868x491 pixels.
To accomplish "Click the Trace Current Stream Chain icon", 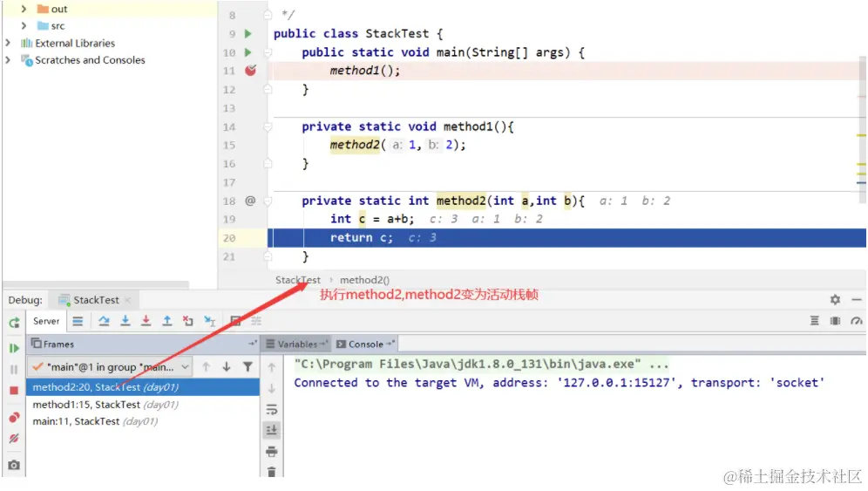I will (256, 321).
